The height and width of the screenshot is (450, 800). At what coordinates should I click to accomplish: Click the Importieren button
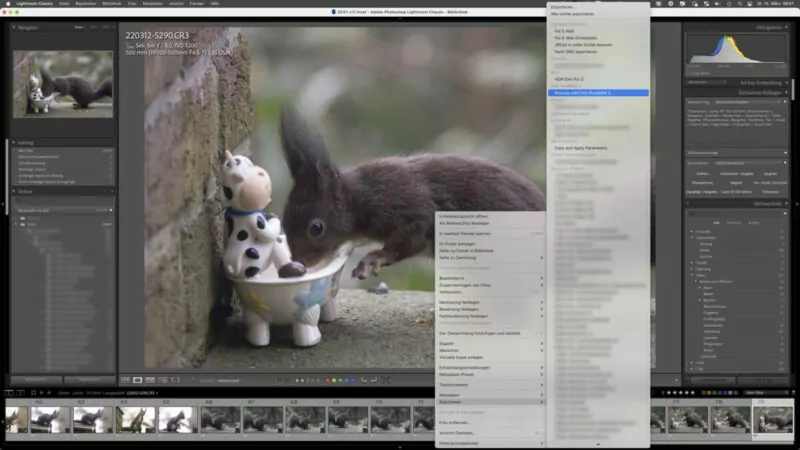click(36, 380)
